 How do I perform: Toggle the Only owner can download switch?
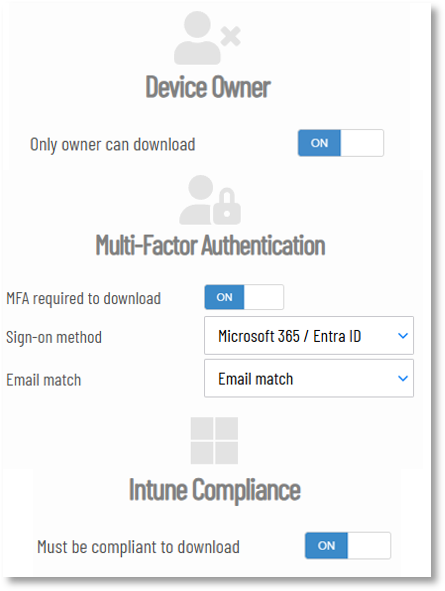(x=341, y=143)
